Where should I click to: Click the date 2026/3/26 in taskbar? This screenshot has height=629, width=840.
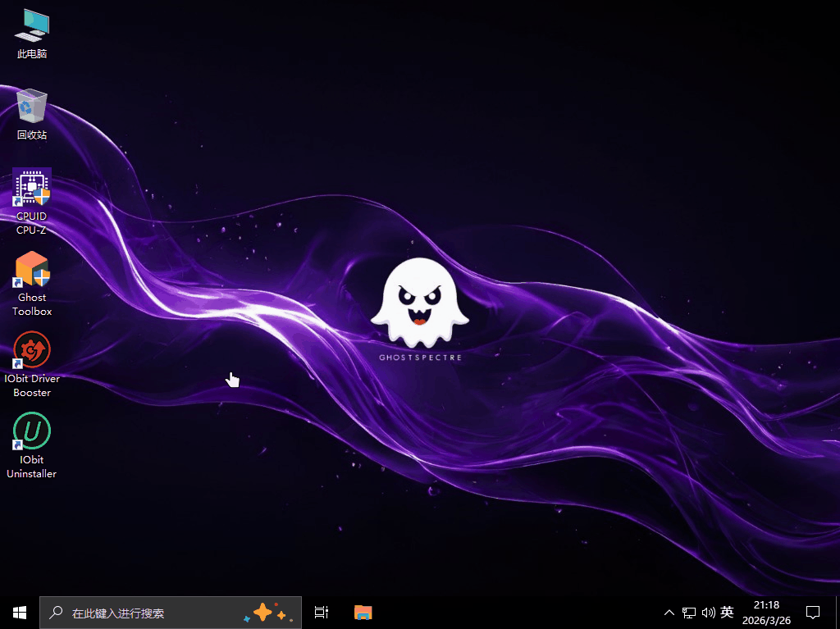pyautogui.click(x=766, y=621)
